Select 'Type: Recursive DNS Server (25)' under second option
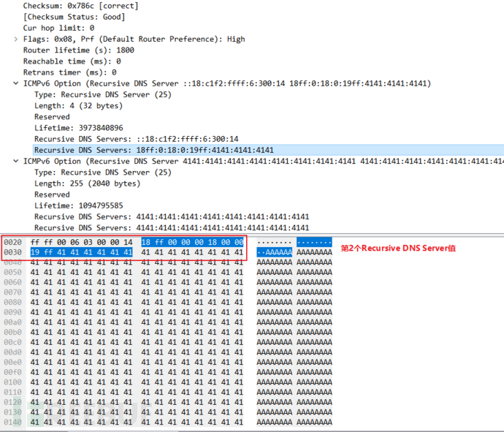The image size is (504, 432). [x=103, y=173]
